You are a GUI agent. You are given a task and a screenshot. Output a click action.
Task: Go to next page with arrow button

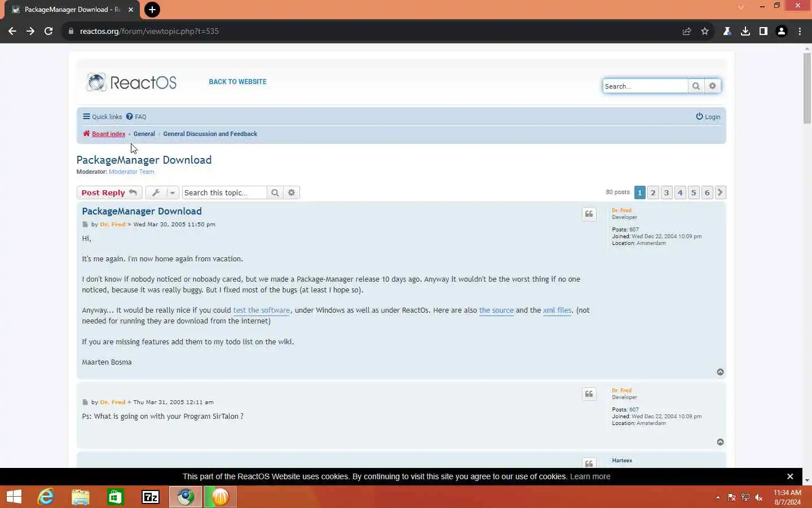720,192
